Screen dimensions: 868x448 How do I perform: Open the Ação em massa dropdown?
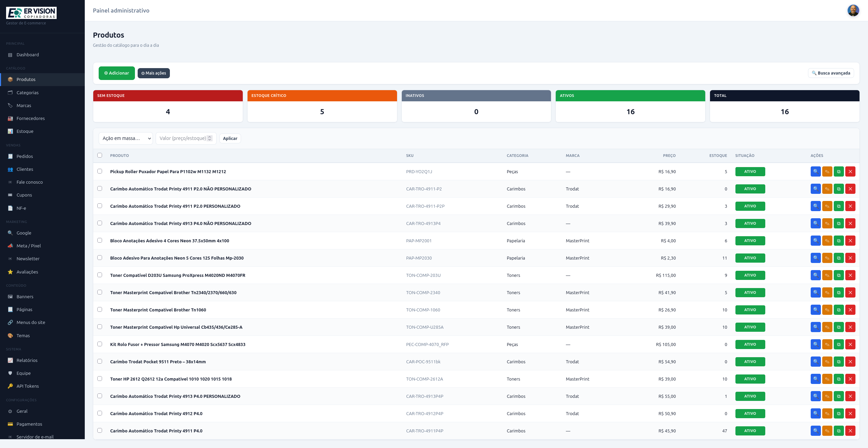pyautogui.click(x=126, y=138)
